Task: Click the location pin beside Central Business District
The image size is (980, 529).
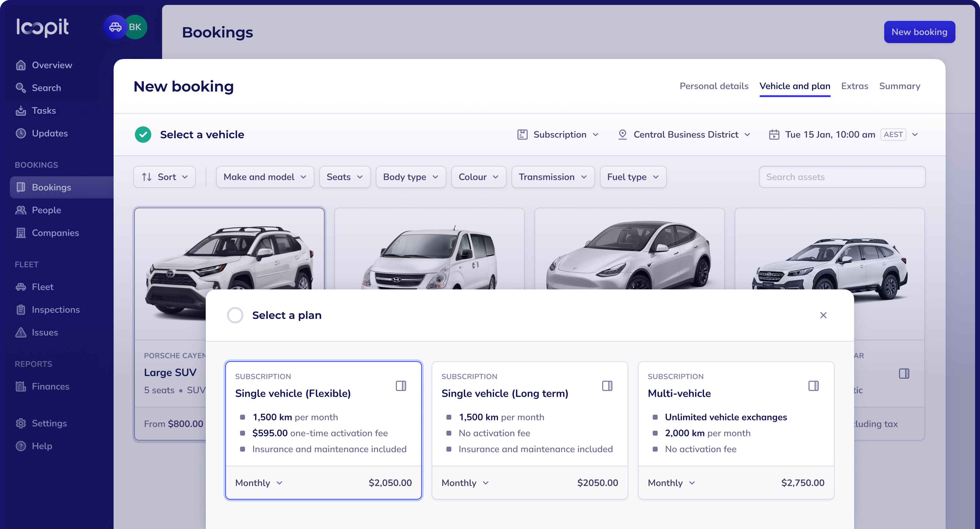Action: (x=622, y=134)
